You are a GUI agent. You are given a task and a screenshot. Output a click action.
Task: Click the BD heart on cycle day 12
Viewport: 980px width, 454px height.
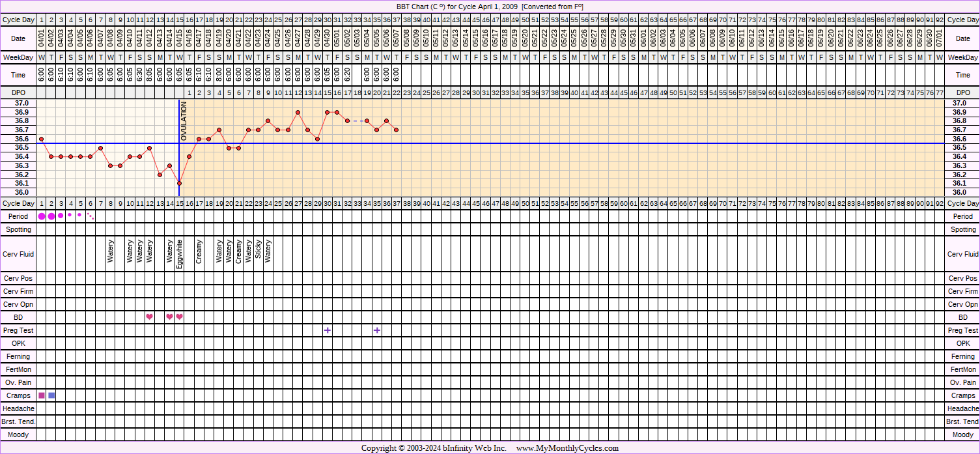[x=150, y=317]
